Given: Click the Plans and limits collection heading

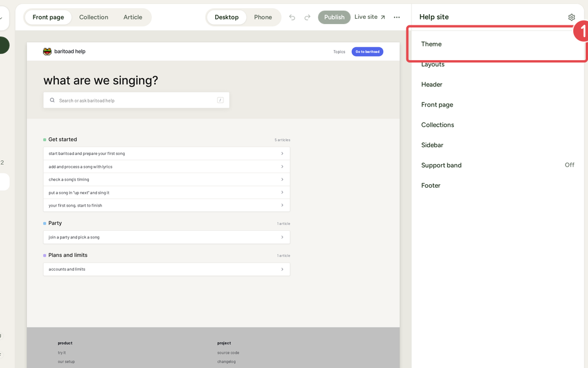Looking at the screenshot, I should point(68,255).
